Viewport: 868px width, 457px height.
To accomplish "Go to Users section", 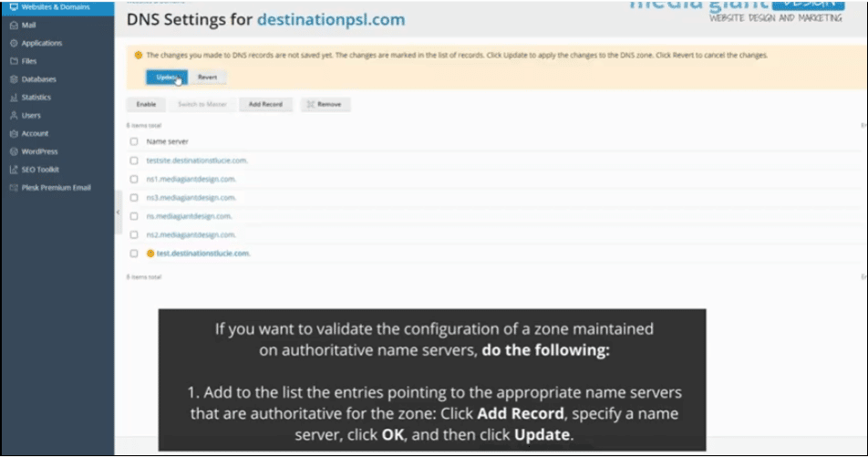I will coord(31,115).
